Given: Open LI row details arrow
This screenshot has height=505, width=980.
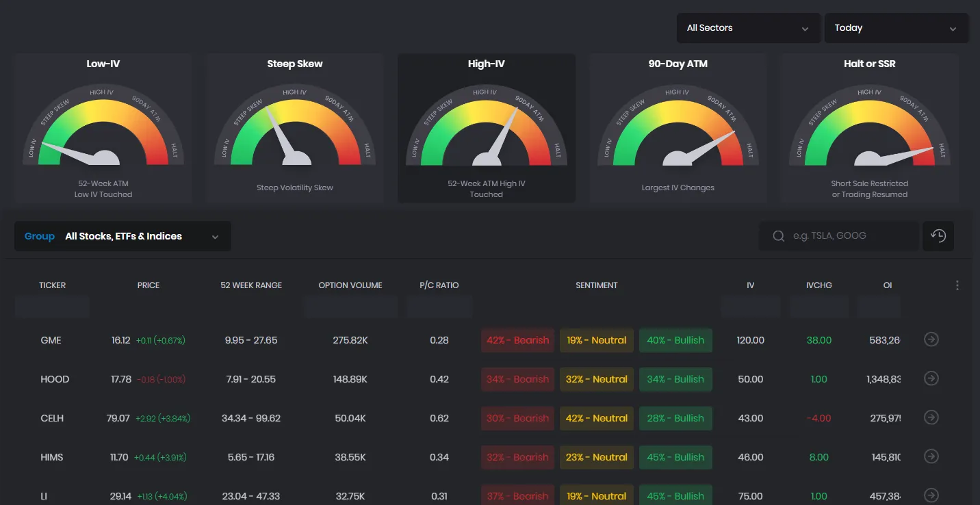Looking at the screenshot, I should click(x=931, y=495).
